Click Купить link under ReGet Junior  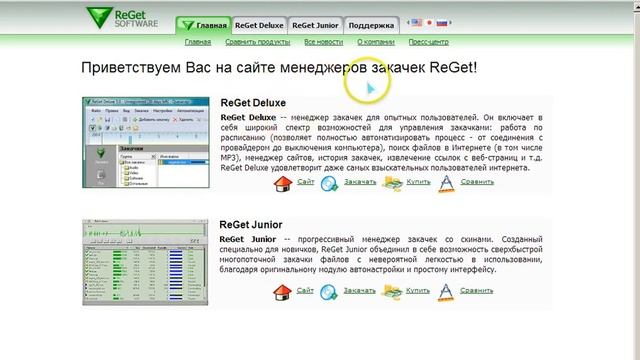tap(418, 290)
